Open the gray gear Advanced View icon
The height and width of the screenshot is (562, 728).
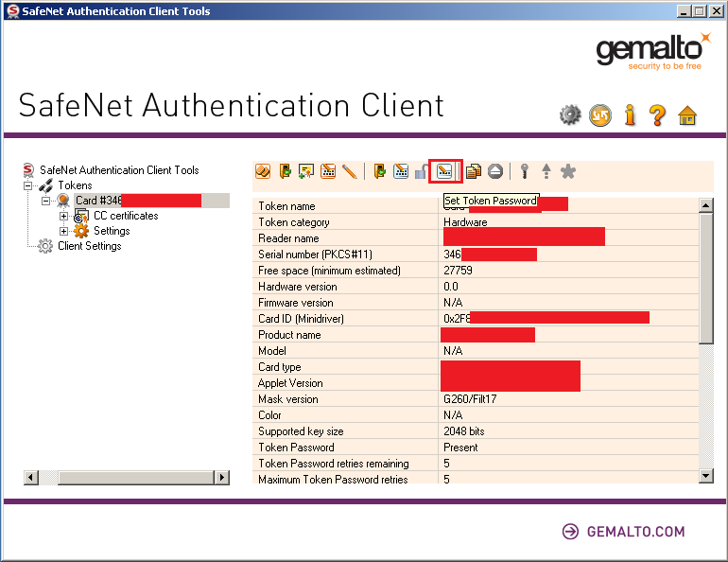[x=569, y=115]
